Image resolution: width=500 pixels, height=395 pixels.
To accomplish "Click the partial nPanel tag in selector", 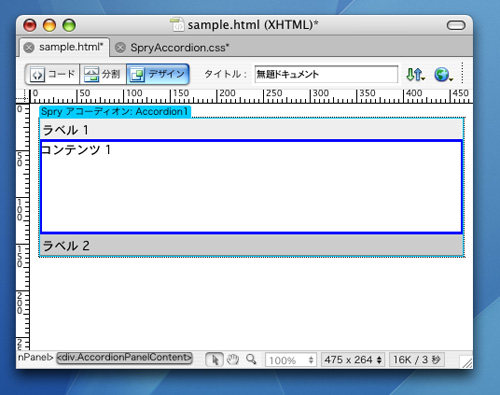I will pyautogui.click(x=35, y=357).
